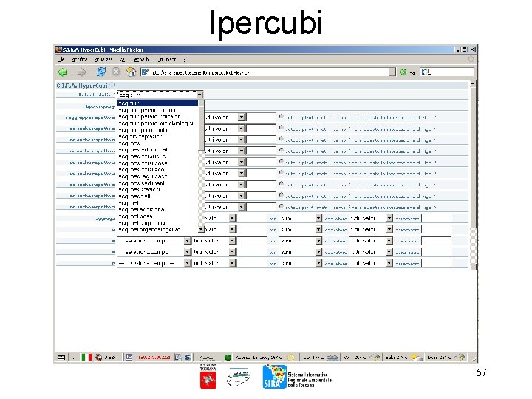
Task: Open operatore 'tutti i valori' dropdown in aggrega row
Action: point(371,218)
